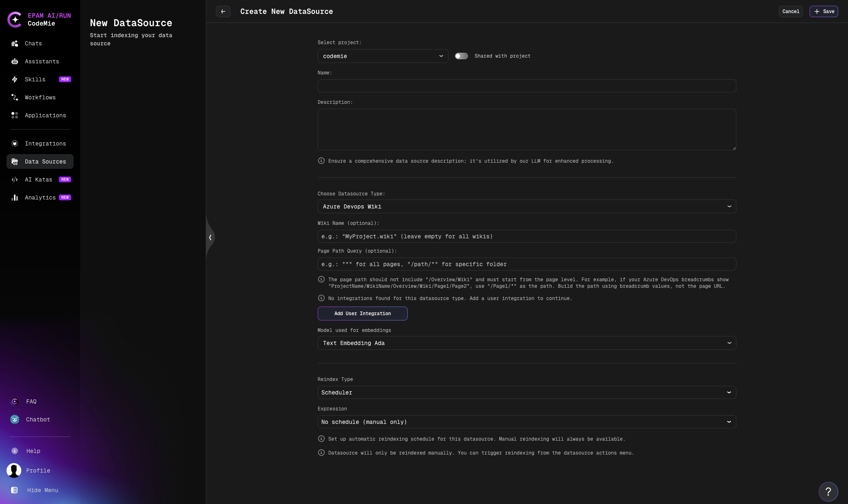Click the Analytics bar chart icon

click(15, 197)
